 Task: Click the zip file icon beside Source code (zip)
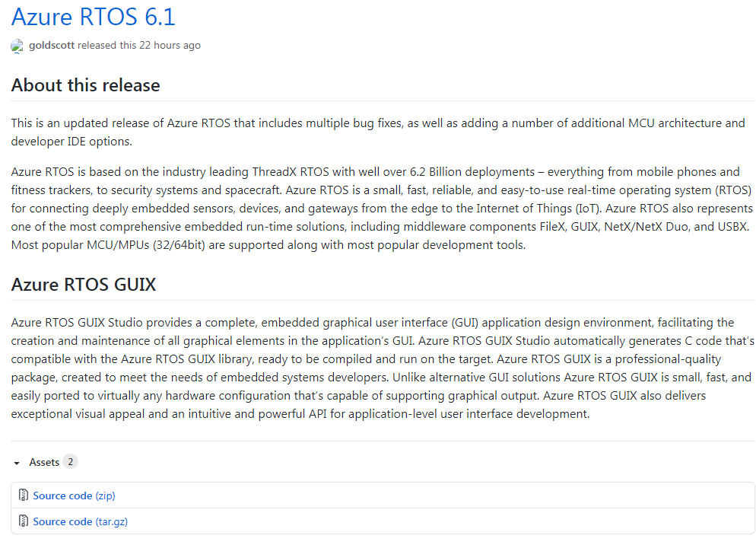coord(23,496)
